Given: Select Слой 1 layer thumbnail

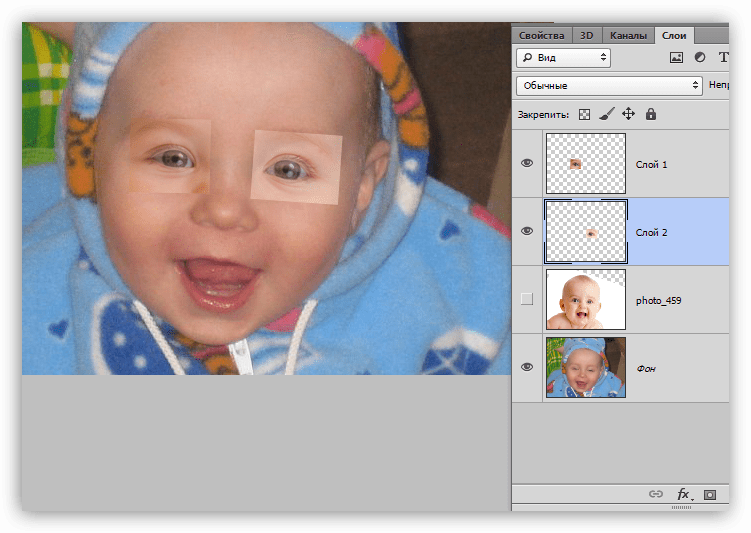Looking at the screenshot, I should (586, 163).
